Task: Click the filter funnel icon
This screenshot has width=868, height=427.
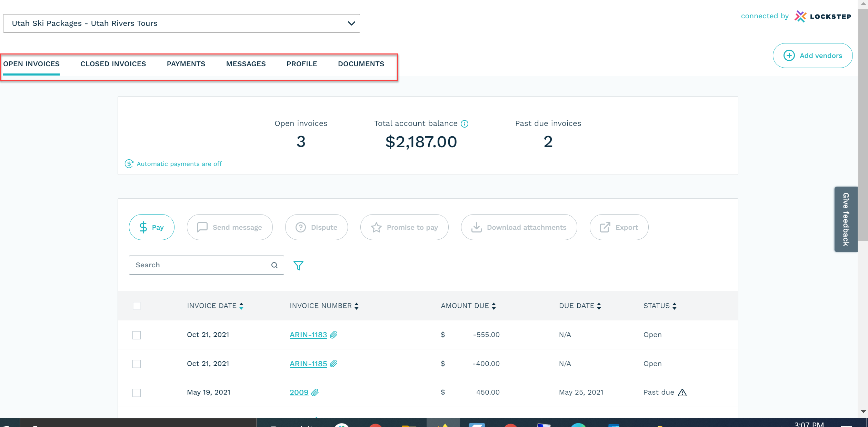Action: (298, 265)
